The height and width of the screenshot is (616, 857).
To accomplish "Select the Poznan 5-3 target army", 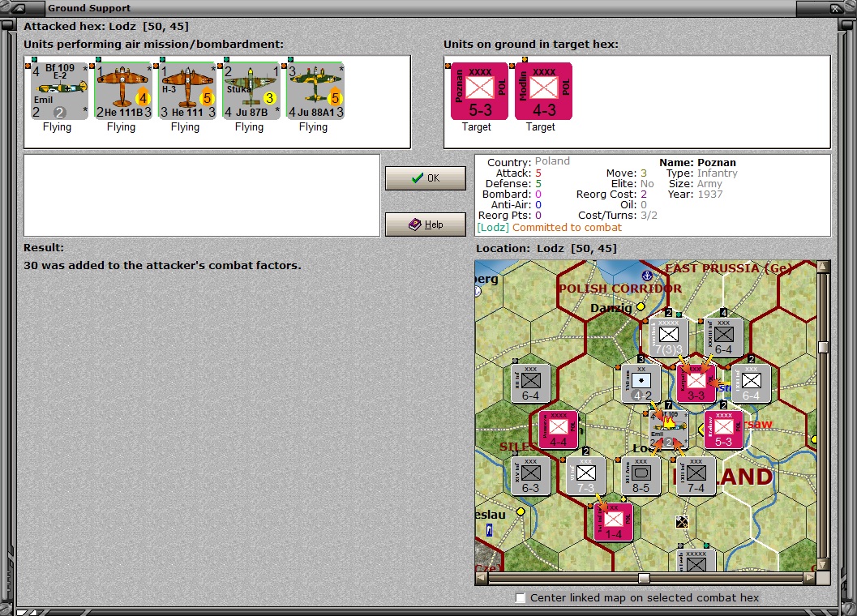I will (479, 91).
